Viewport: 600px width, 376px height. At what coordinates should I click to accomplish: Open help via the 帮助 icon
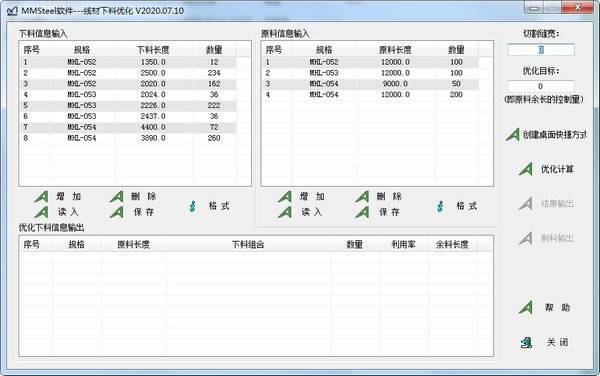[526, 308]
